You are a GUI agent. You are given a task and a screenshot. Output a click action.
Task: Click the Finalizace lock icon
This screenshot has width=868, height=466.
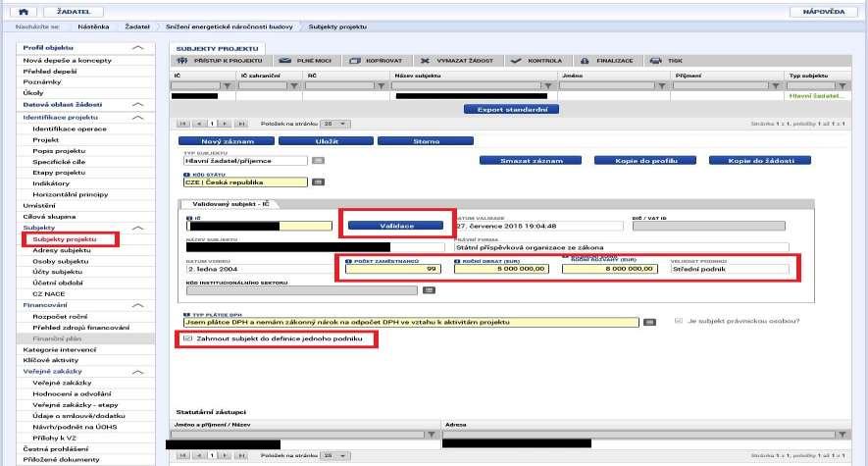pos(585,60)
